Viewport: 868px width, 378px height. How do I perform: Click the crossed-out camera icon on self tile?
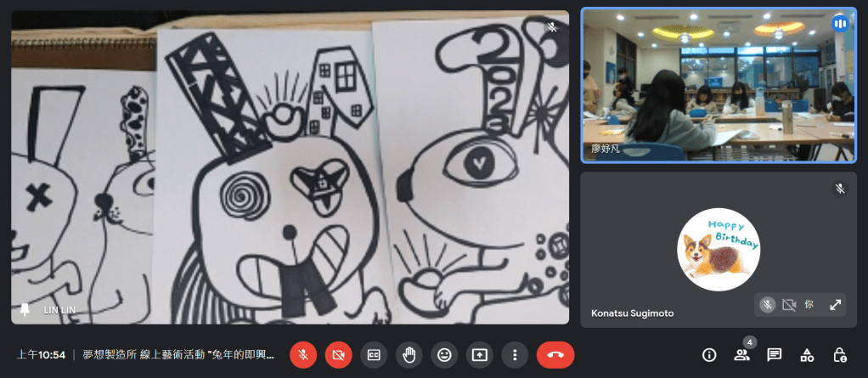(789, 304)
